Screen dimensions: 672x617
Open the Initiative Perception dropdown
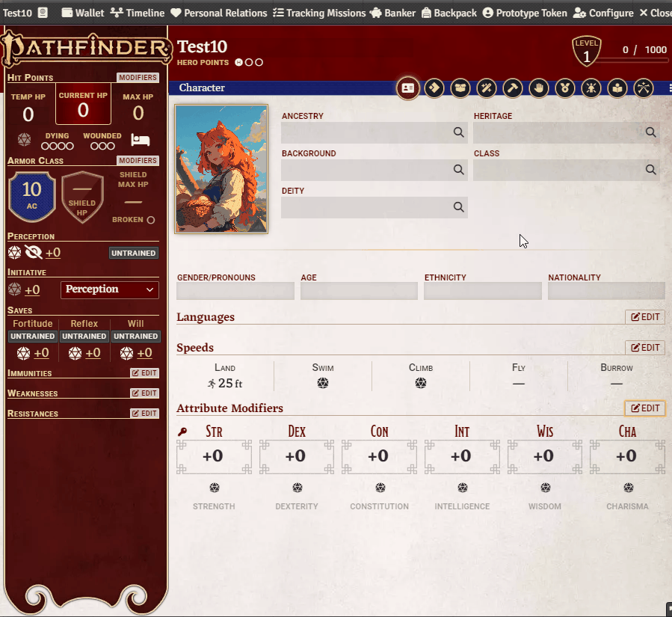(110, 290)
